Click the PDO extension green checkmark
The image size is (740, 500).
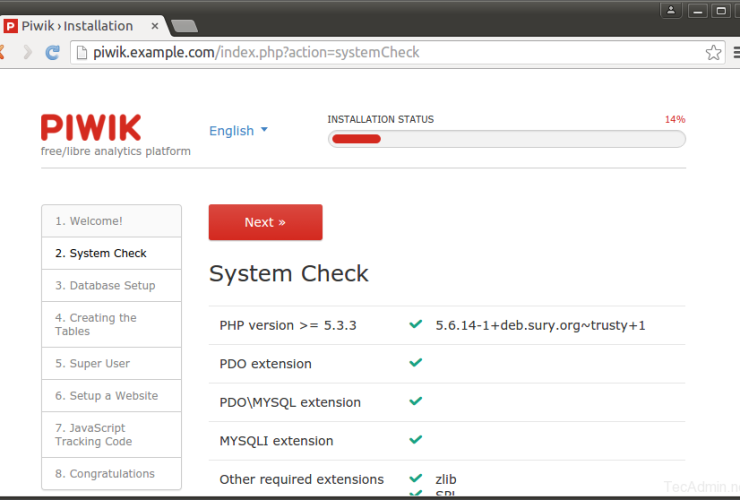tap(415, 363)
